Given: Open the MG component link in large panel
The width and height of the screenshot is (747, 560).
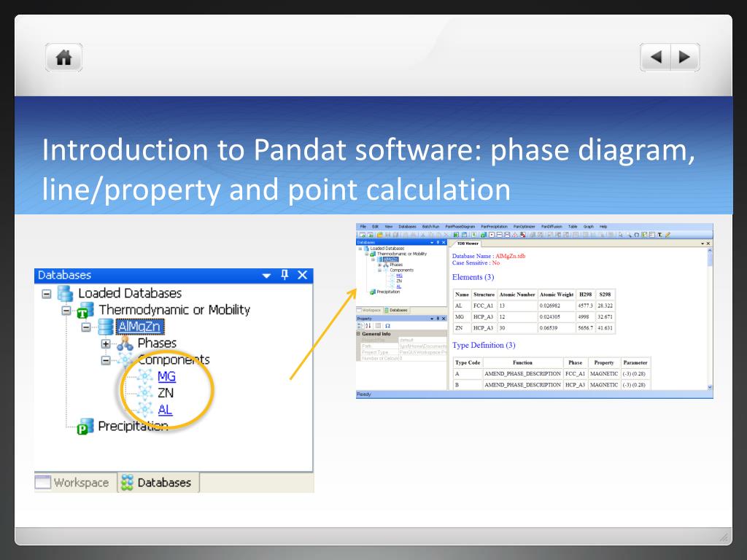Looking at the screenshot, I should pos(167,376).
